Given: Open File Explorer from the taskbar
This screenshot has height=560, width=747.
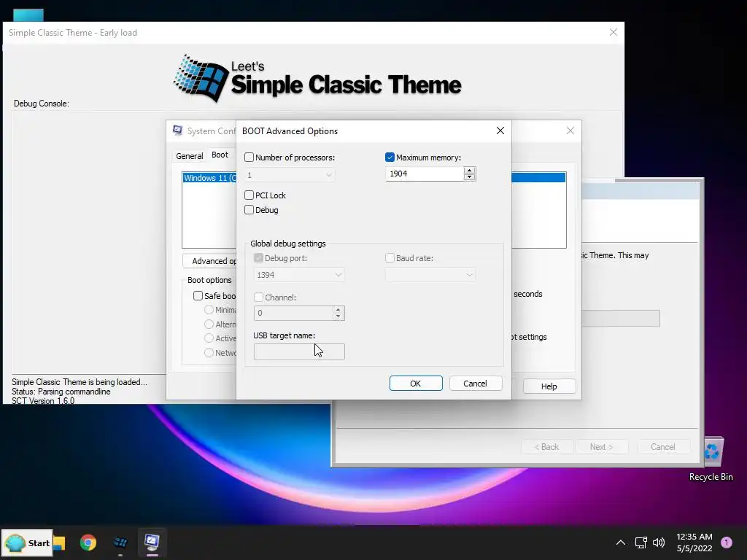Looking at the screenshot, I should tap(60, 542).
